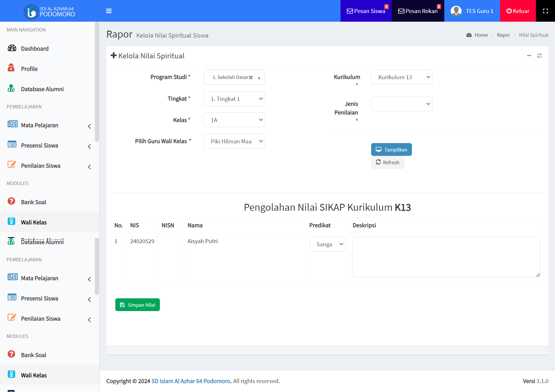
Task: Open the Kelas 1A dropdown
Action: click(234, 120)
